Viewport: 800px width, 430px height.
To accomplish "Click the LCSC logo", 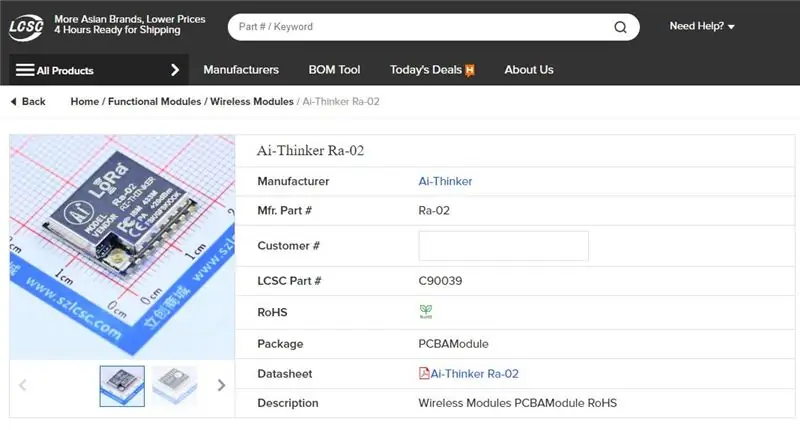I will (x=26, y=27).
